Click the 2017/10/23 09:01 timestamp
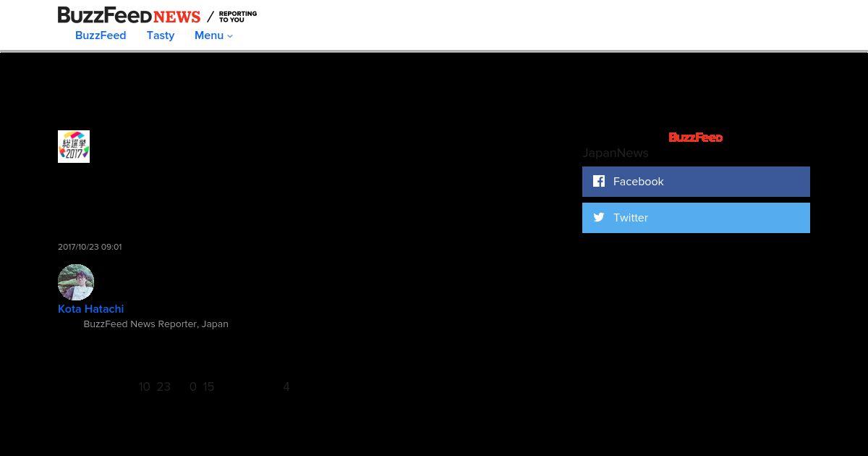This screenshot has height=456, width=868. pyautogui.click(x=90, y=247)
